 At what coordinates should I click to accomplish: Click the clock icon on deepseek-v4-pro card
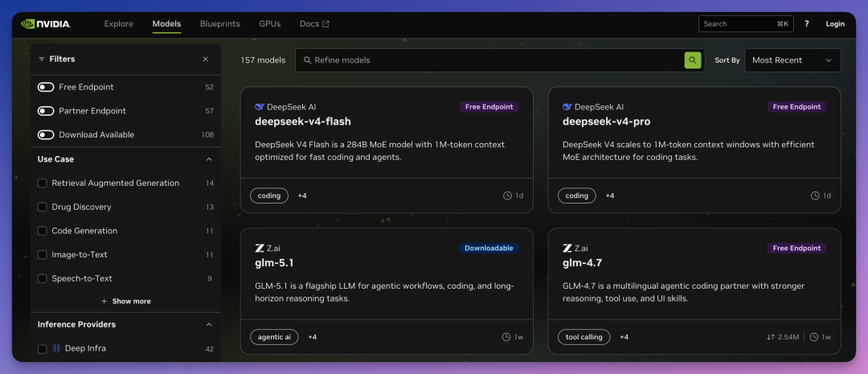click(815, 195)
